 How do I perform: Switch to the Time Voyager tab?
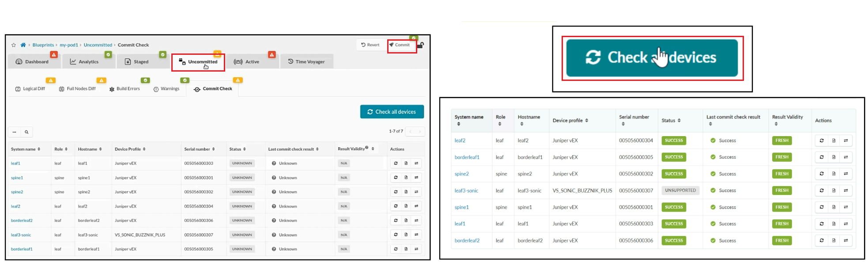click(306, 62)
